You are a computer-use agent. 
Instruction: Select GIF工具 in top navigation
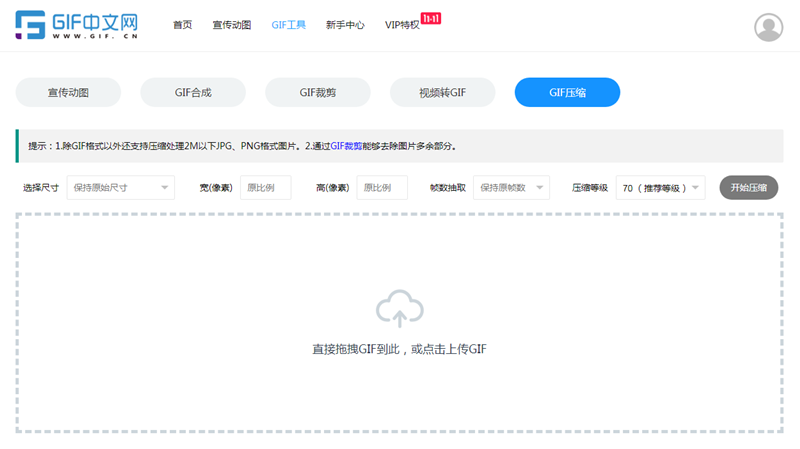point(288,25)
